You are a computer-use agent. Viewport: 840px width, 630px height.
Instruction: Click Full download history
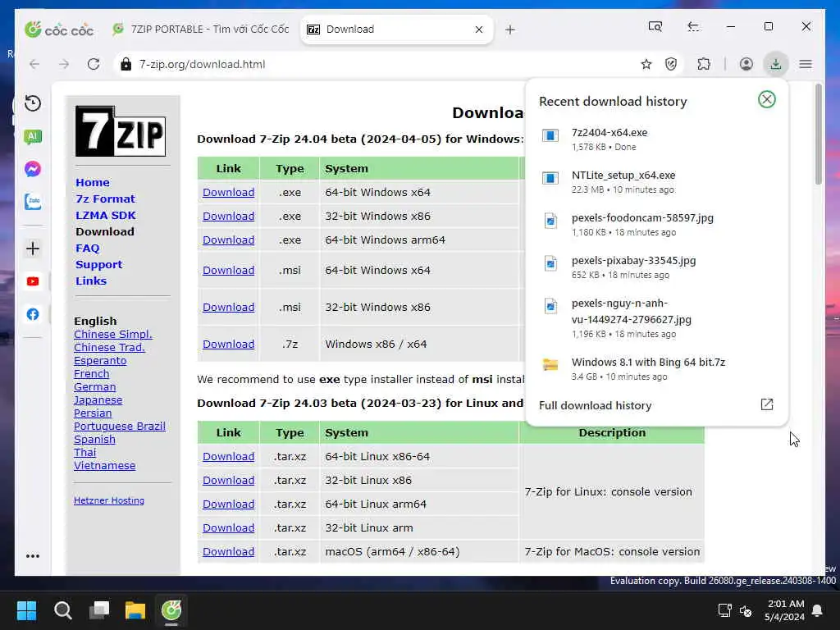[x=596, y=405]
